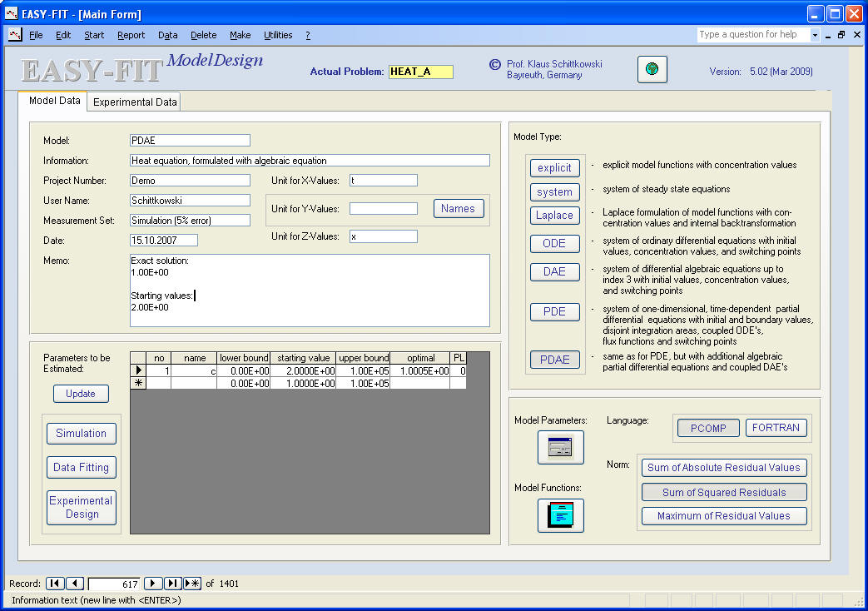Click the globe icon button
Screen dimensions: 868x611
[652, 70]
